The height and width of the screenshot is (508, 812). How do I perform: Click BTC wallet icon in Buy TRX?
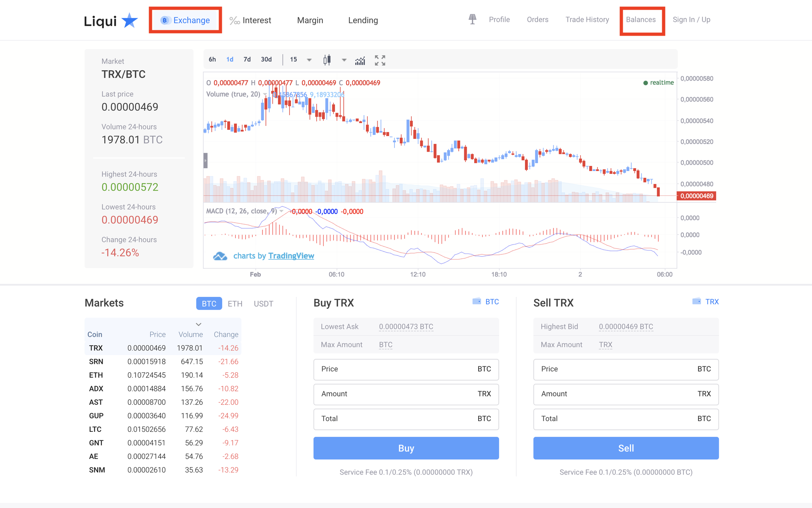[477, 301]
